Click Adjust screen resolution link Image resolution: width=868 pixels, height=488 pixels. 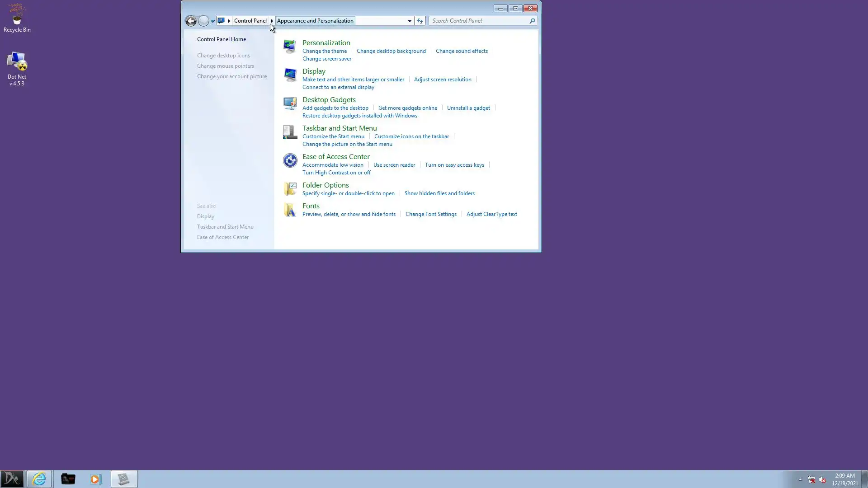pos(443,80)
